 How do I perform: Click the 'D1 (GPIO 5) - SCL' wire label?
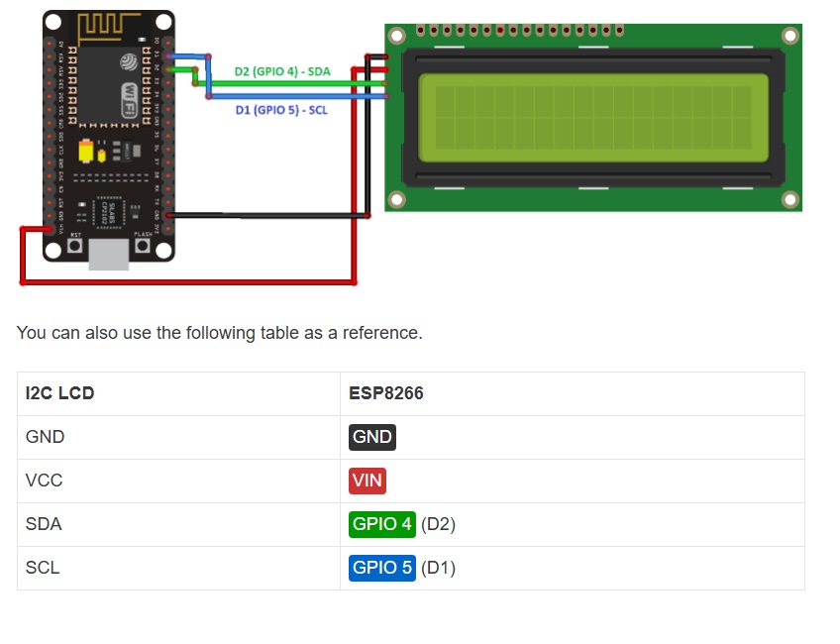pyautogui.click(x=281, y=110)
